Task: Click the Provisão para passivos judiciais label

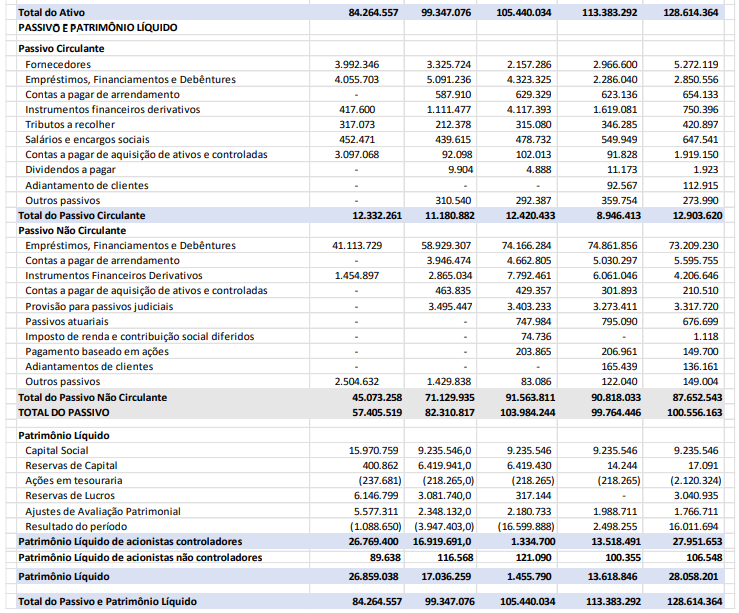Action: coord(102,306)
